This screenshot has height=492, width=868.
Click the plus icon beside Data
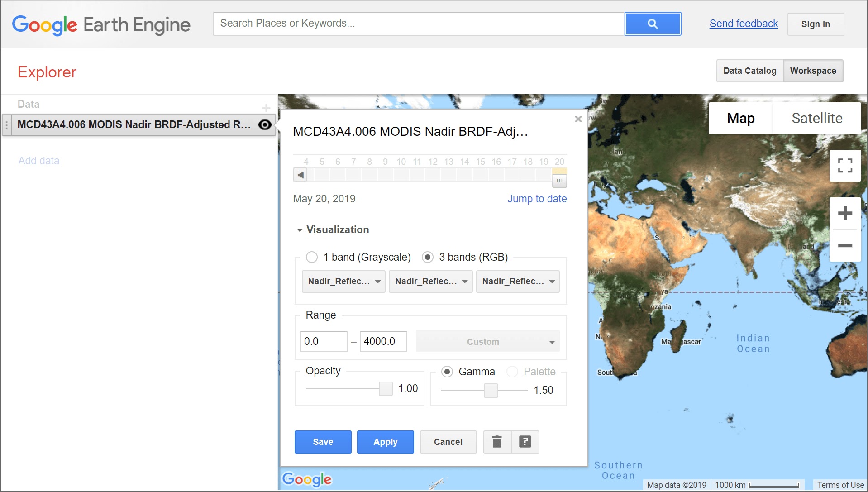266,108
